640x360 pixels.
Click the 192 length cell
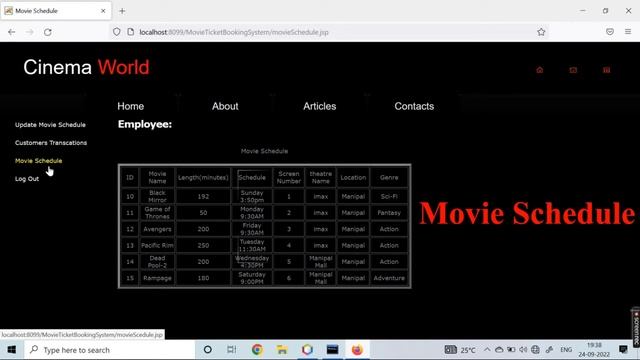(203, 196)
